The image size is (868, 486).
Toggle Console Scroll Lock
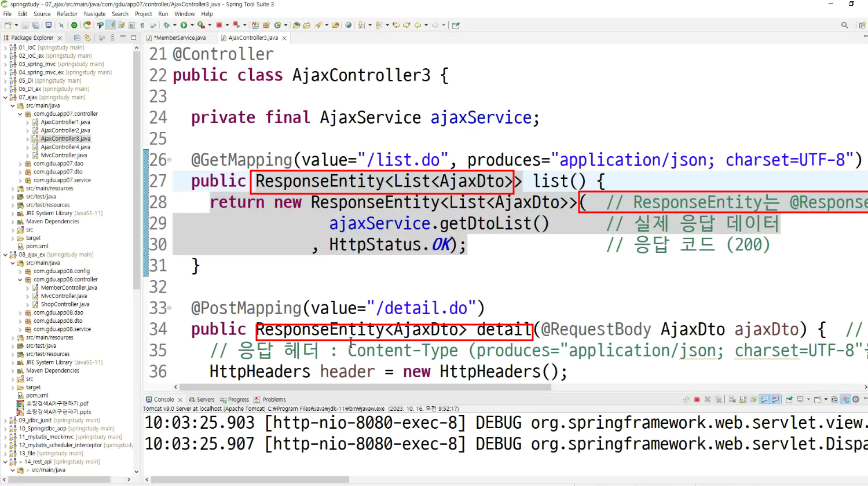[x=743, y=399]
